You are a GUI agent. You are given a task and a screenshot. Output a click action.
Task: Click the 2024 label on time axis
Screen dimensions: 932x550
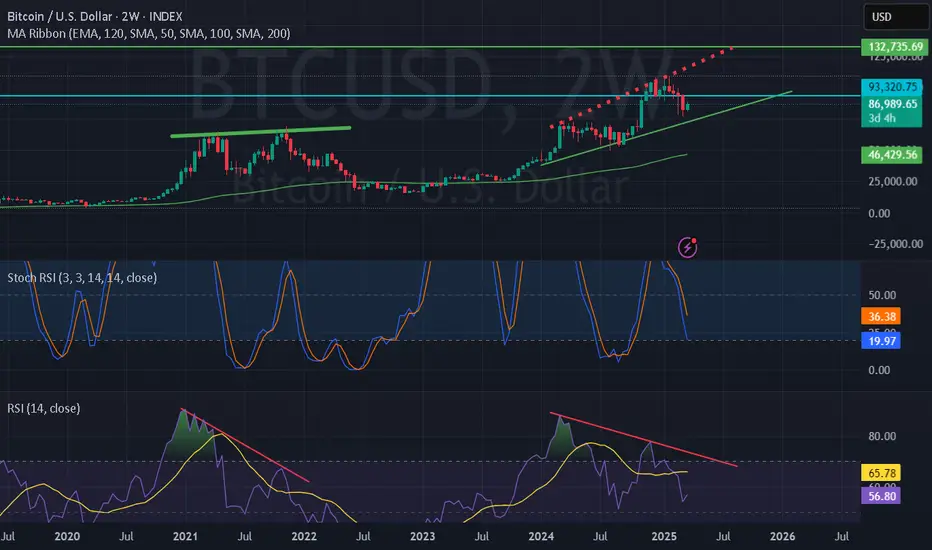(541, 536)
